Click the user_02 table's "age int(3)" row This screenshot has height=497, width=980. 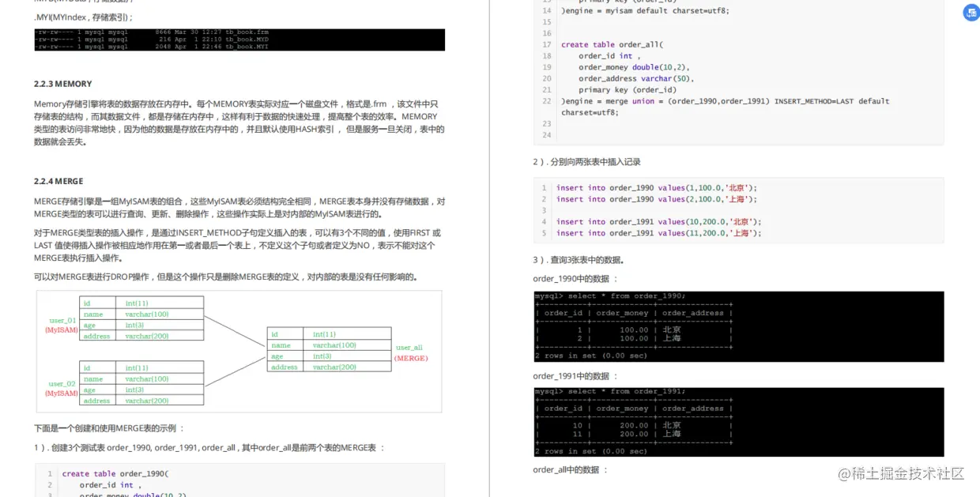(141, 390)
